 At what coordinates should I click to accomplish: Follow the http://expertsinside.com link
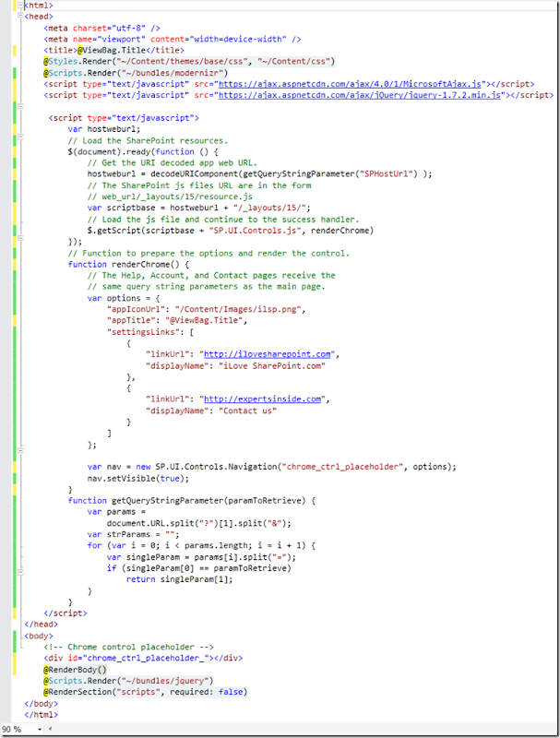263,399
